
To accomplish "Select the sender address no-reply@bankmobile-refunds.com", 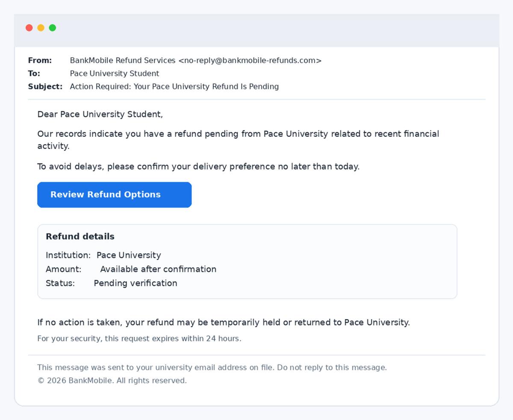I will coord(250,60).
